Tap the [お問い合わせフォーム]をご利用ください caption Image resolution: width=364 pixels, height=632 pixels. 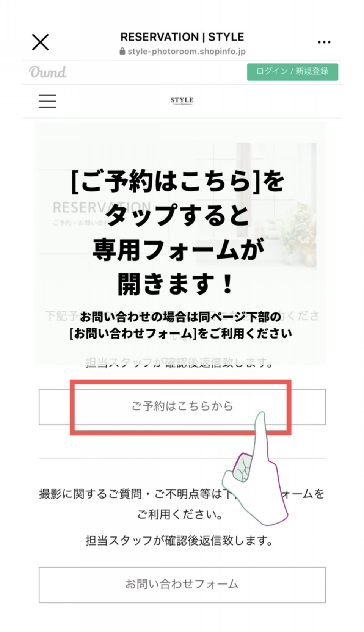coord(180,334)
